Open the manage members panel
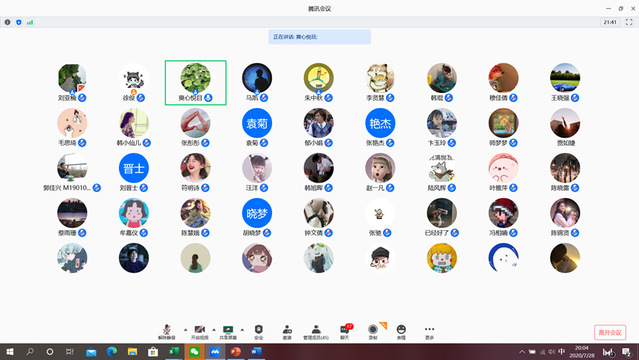Viewport: 639px width, 360px height. pos(316,332)
